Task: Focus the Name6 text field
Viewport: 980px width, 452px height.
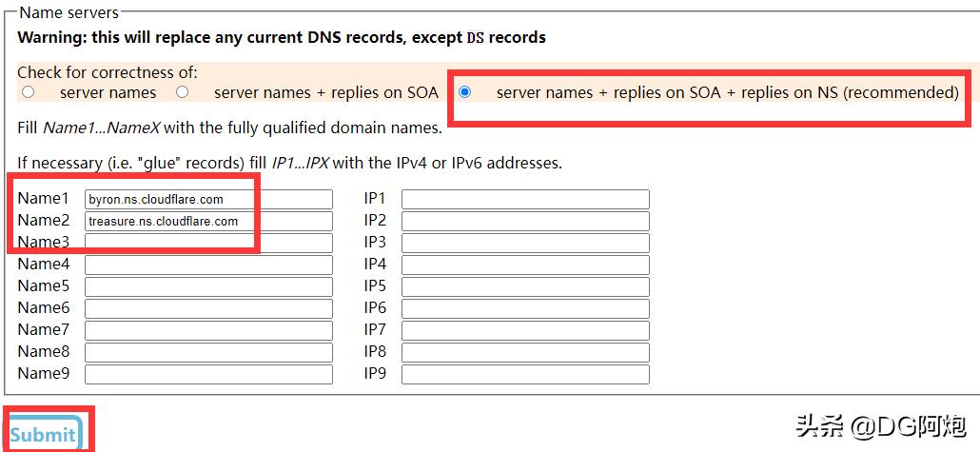Action: (x=208, y=308)
